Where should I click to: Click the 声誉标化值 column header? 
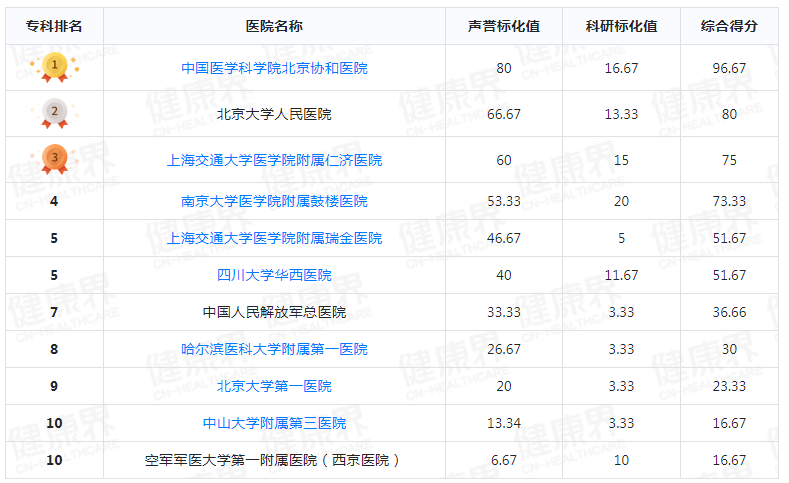504,26
